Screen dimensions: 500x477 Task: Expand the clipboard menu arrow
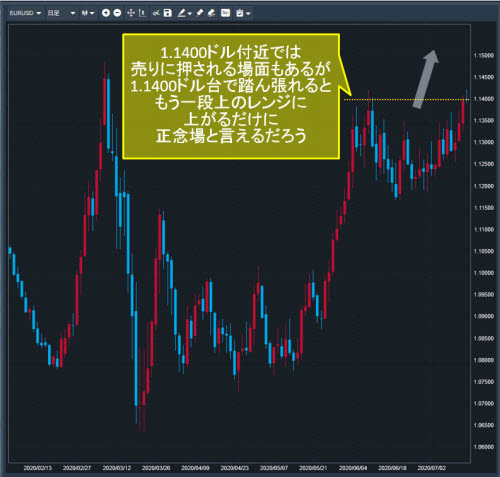pyautogui.click(x=248, y=13)
